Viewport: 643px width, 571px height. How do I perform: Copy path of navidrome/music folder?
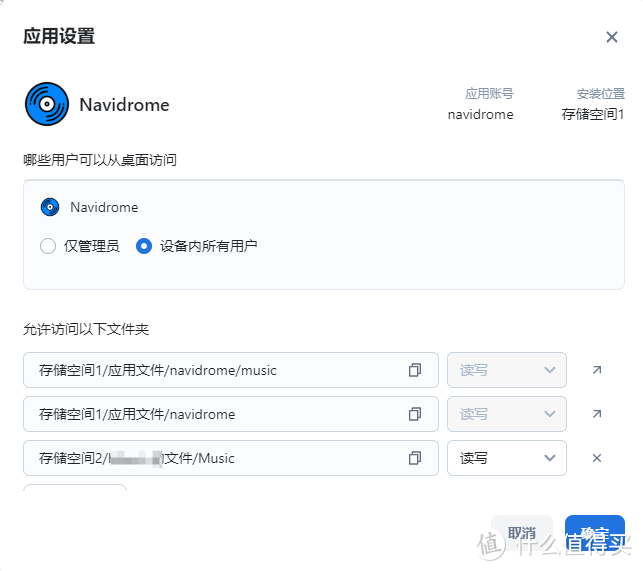[415, 370]
